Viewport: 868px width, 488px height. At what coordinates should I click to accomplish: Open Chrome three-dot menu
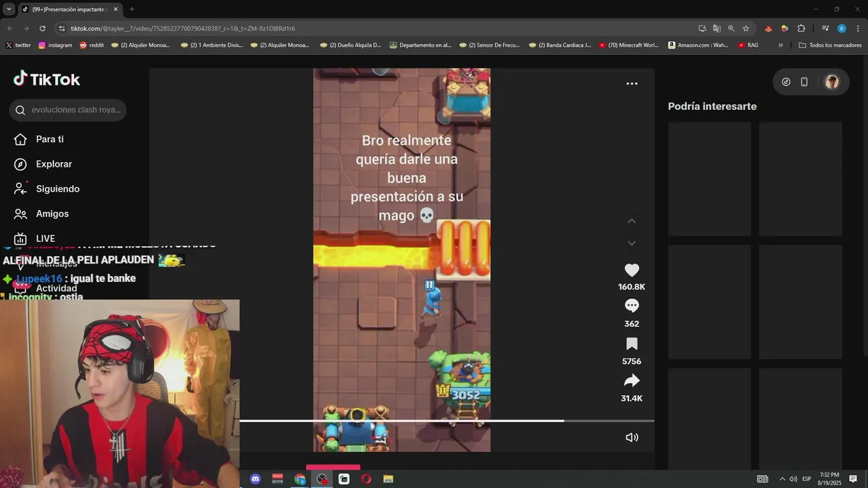pyautogui.click(x=858, y=28)
